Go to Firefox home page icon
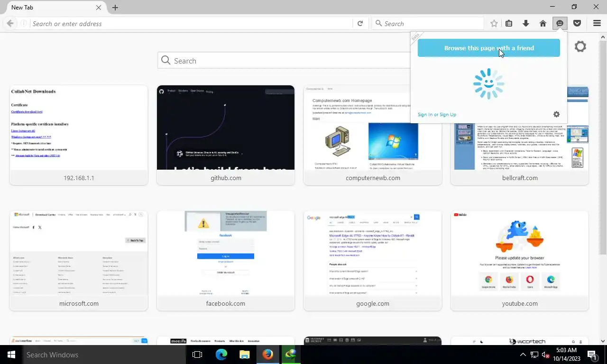This screenshot has width=607, height=364. click(x=543, y=23)
